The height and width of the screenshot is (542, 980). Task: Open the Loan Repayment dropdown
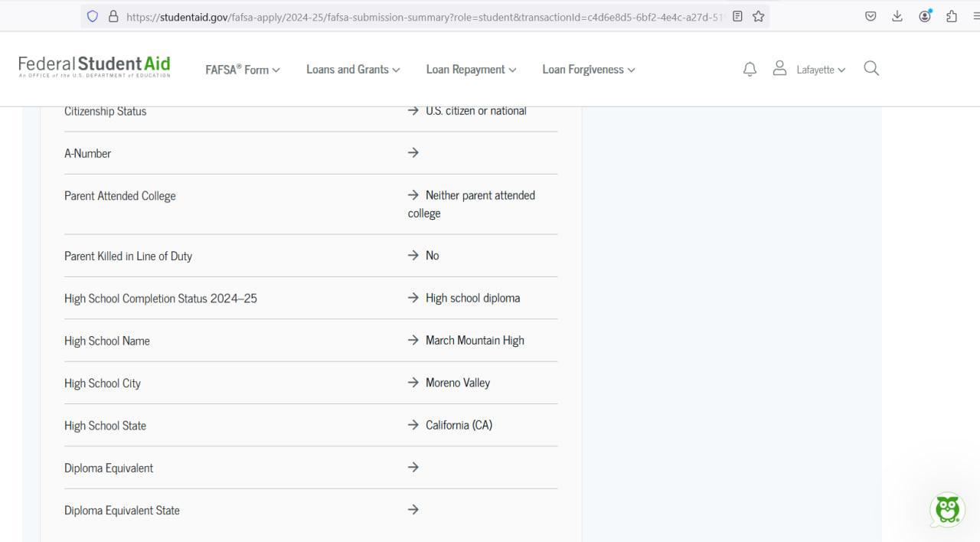(471, 70)
